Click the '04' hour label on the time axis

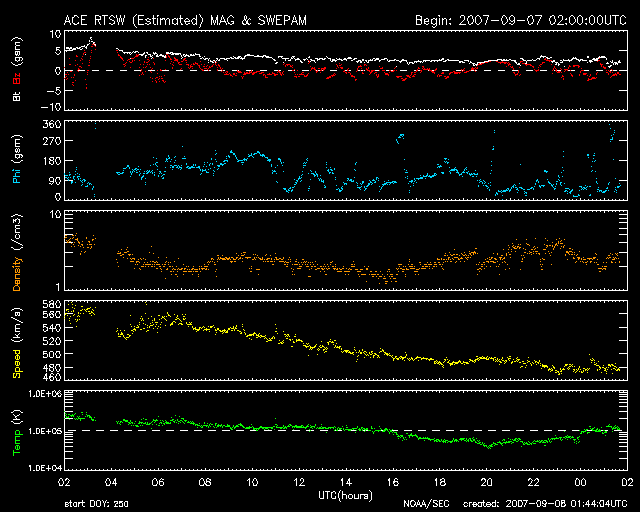tap(111, 482)
